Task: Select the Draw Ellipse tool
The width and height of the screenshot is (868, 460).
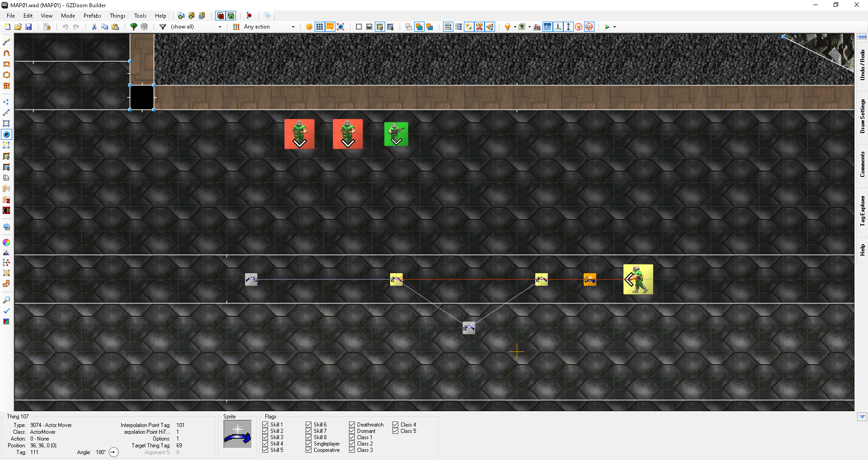Action: tap(6, 75)
